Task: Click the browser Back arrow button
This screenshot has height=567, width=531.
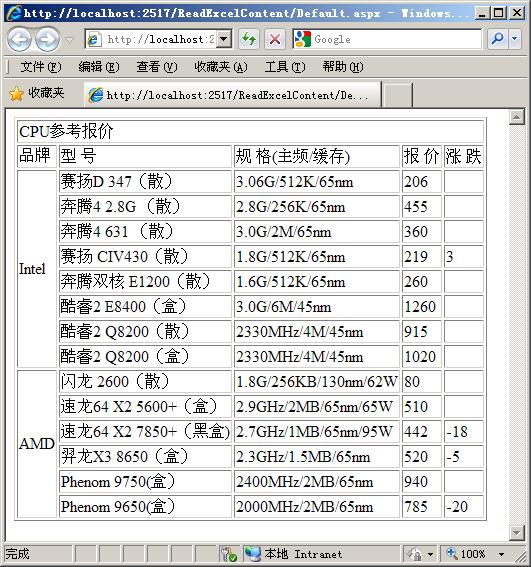Action: 20,39
